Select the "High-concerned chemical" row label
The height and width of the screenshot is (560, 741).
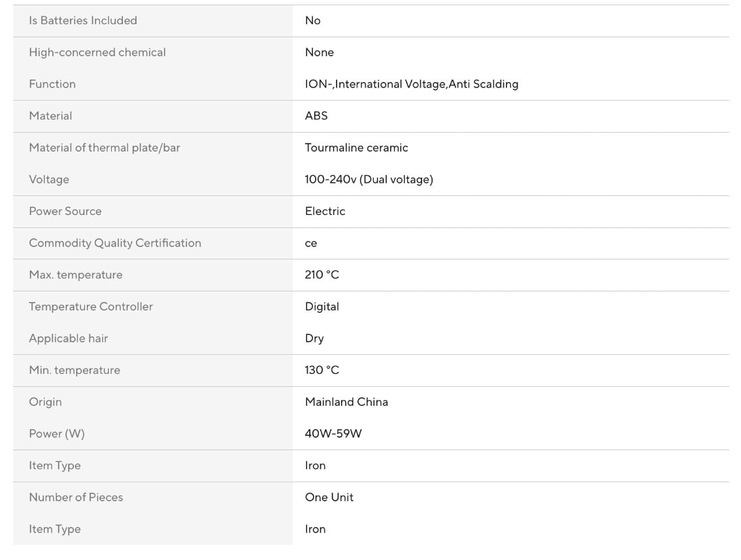[x=97, y=52]
